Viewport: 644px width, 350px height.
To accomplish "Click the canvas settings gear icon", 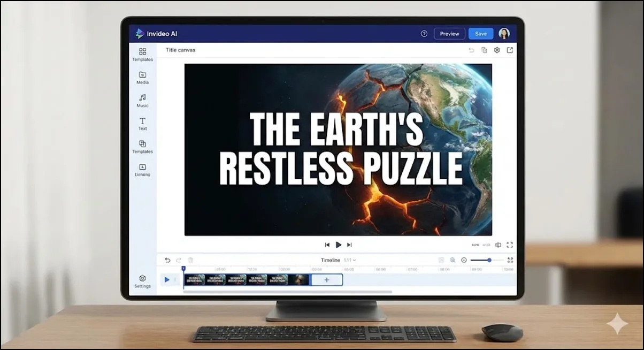I will tap(496, 49).
